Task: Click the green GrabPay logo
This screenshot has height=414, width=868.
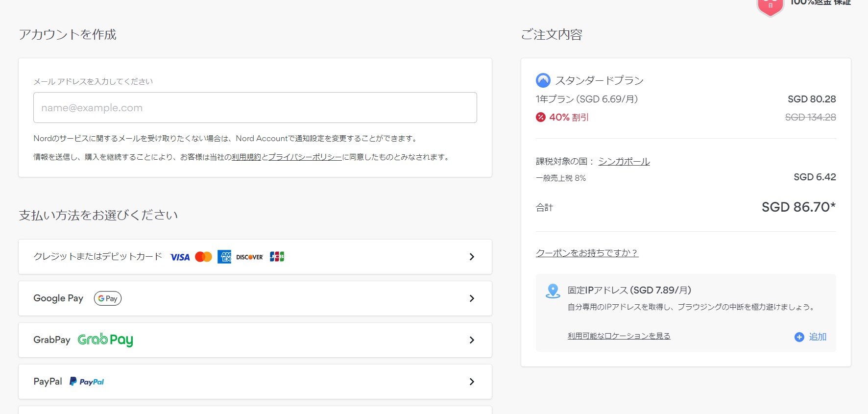Action: pyautogui.click(x=105, y=340)
